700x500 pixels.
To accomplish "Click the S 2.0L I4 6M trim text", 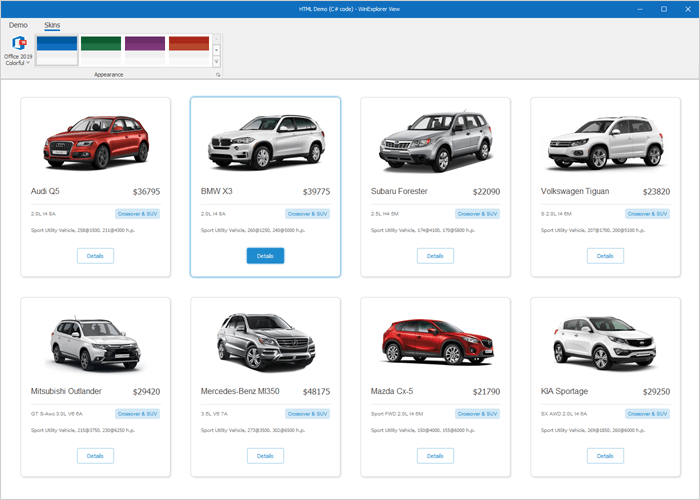I will pos(556,214).
